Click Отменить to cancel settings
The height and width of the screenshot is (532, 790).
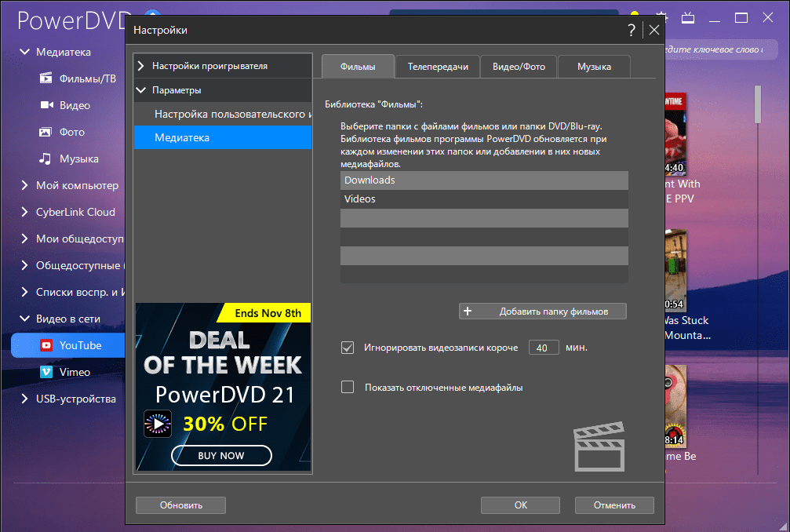click(614, 505)
